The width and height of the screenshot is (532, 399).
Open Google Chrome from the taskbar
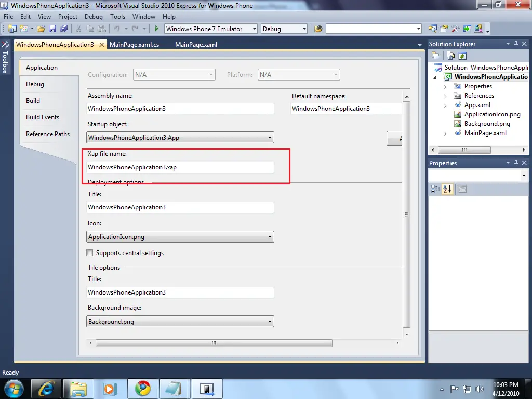click(x=142, y=389)
